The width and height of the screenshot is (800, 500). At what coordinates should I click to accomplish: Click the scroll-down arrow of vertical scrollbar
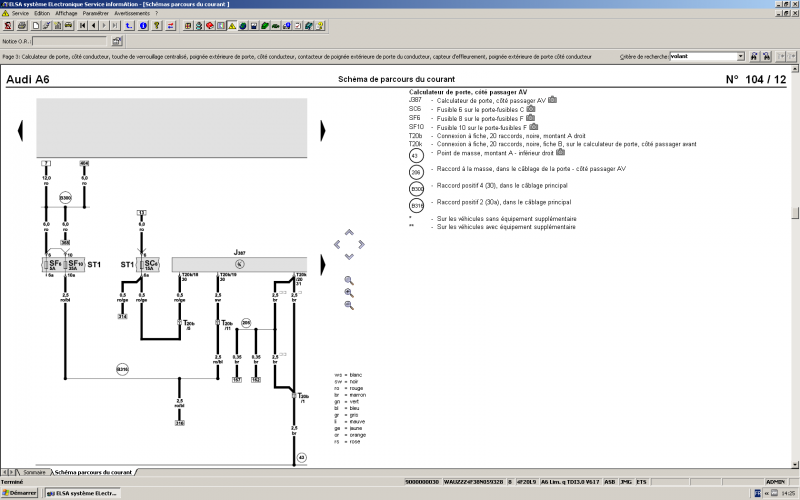pyautogui.click(x=795, y=464)
